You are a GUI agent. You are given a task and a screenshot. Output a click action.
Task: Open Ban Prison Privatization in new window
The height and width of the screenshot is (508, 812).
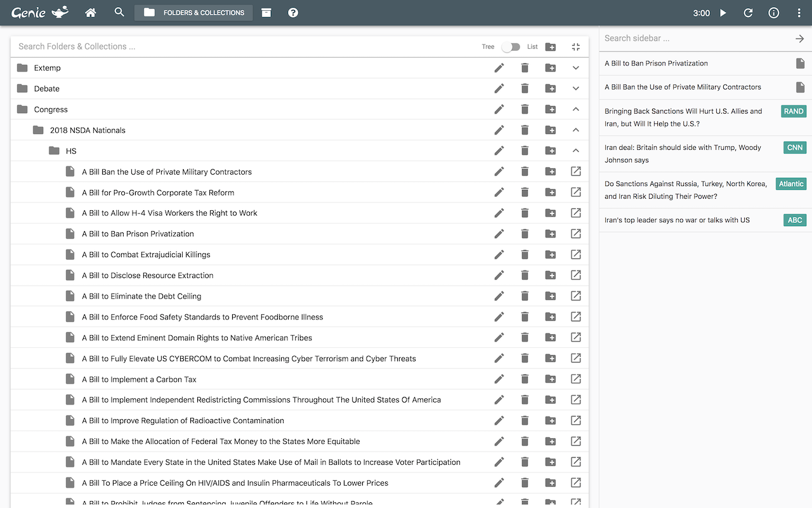[x=576, y=234]
